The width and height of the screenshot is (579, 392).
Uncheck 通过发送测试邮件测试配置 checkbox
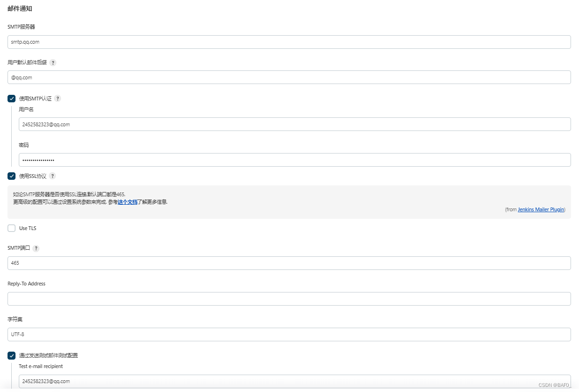point(12,355)
